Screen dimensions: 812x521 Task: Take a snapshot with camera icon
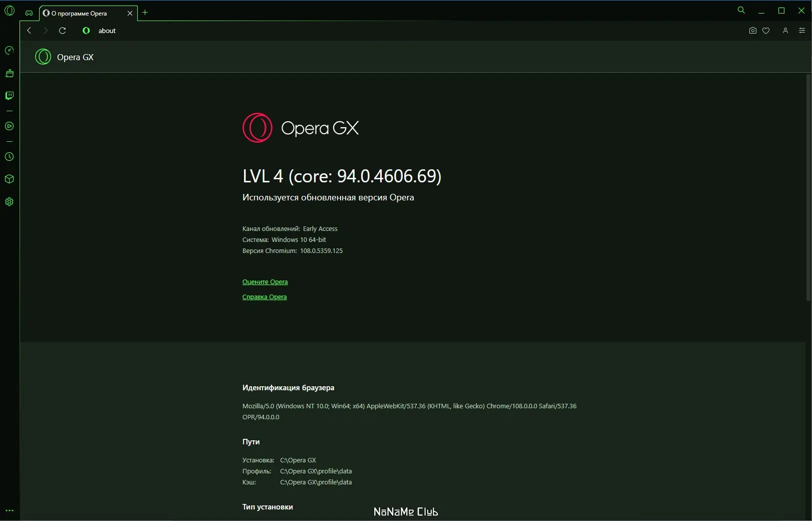752,31
